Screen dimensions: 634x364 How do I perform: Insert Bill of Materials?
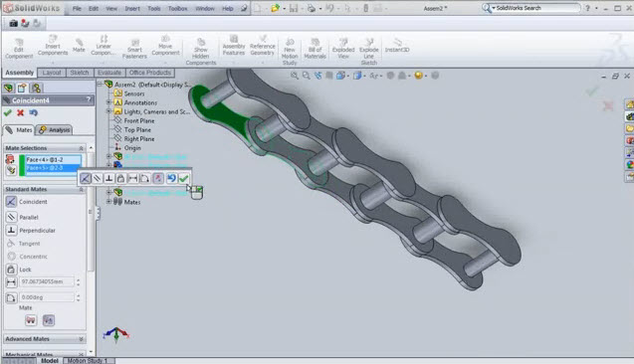[x=315, y=49]
